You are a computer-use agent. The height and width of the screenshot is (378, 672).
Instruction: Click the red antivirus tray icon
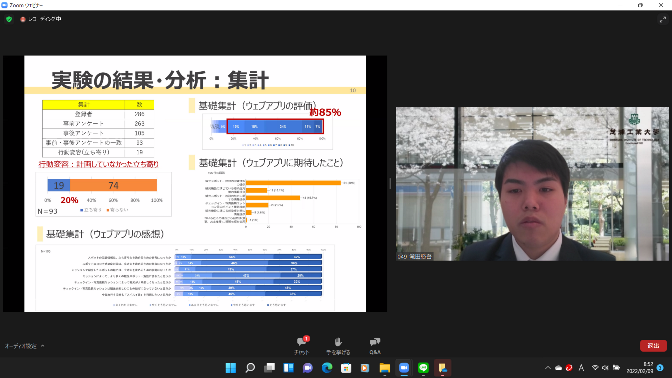(x=569, y=368)
